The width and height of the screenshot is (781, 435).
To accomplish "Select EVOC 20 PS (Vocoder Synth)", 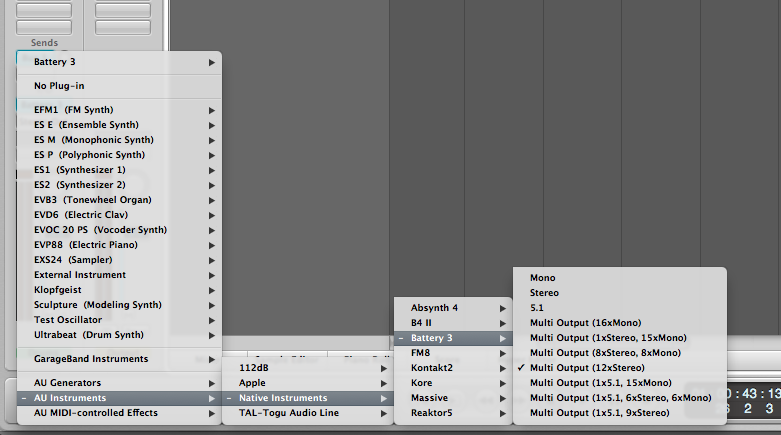I will pos(120,229).
